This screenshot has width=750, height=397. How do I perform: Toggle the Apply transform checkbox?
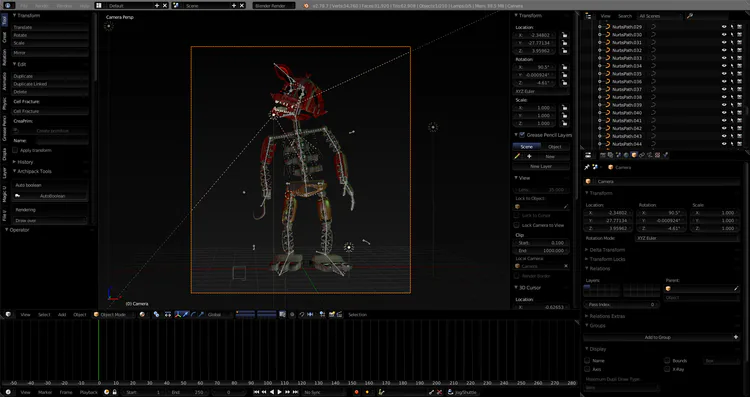coord(15,150)
